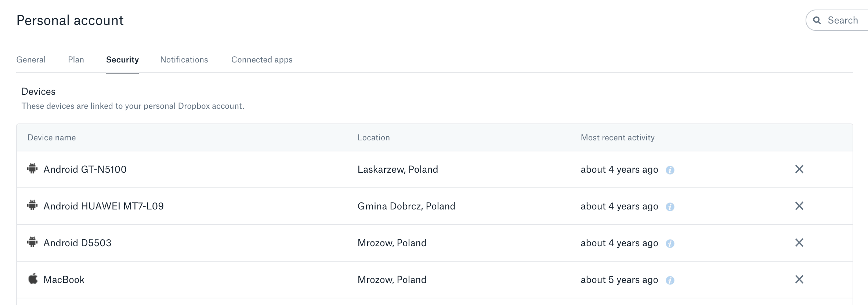Open activity info for Android HUAWEI MT7-L09
This screenshot has height=305, width=868.
pyautogui.click(x=671, y=207)
